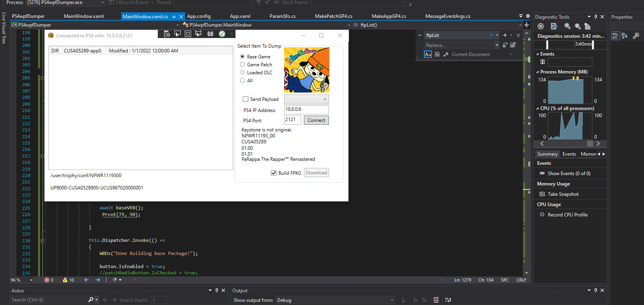Toggle track focused element in debug toolbar
Viewport: 644px width, 305px height.
tap(198, 34)
